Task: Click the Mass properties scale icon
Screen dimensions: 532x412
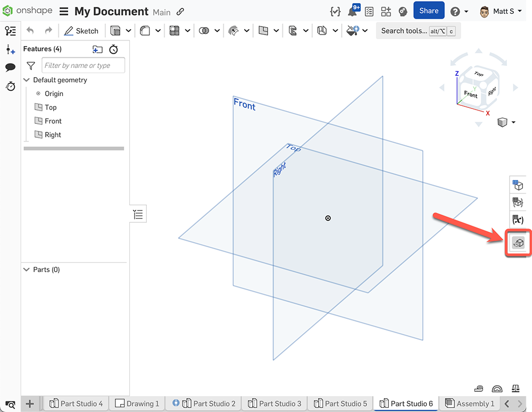Action: tap(516, 389)
